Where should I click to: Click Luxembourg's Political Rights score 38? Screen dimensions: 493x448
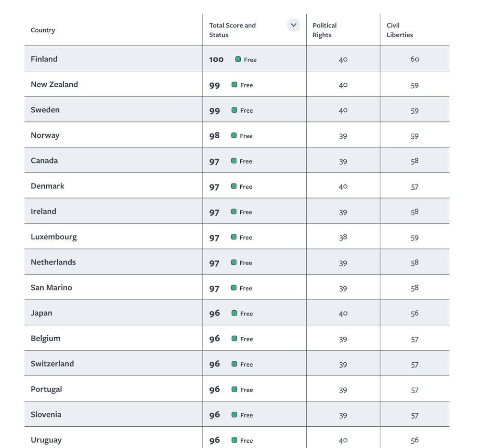343,237
